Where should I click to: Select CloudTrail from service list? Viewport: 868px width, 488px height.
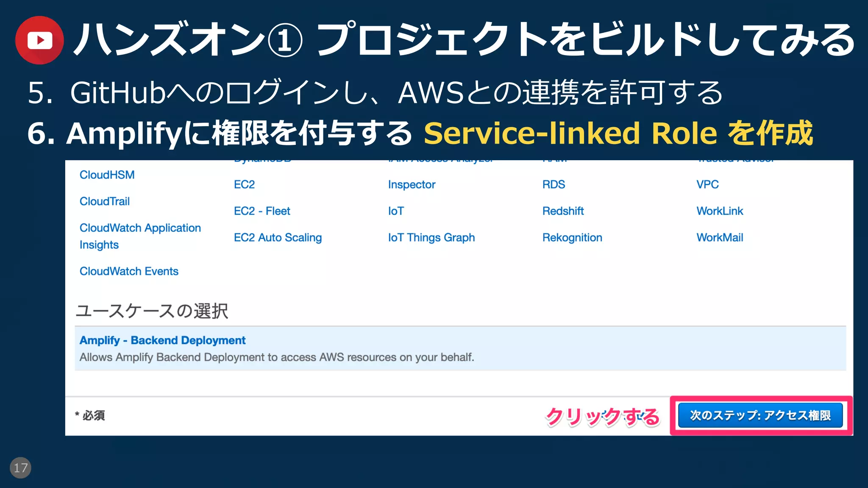105,202
